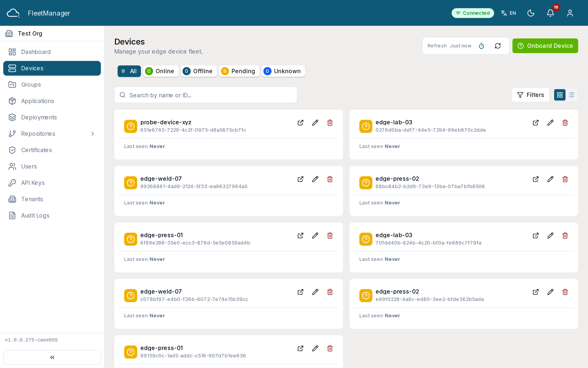Delete edge-lab-03 with ID 70fdd40b

565,236
